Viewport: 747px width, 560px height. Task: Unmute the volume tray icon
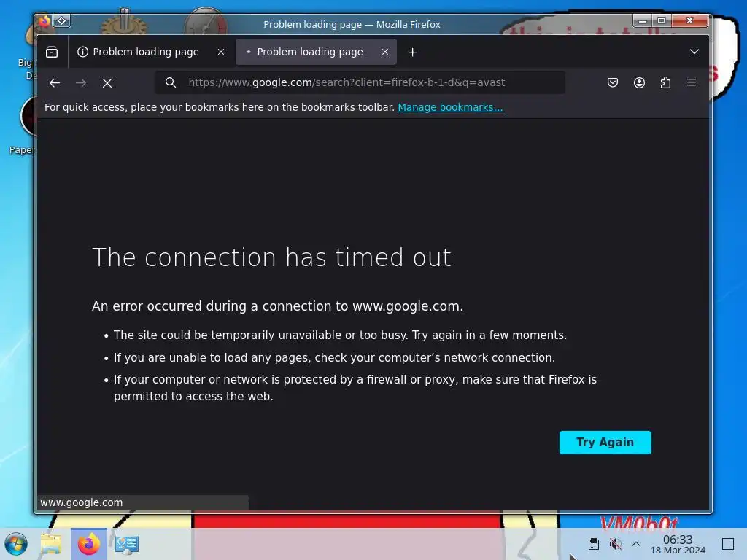point(615,544)
